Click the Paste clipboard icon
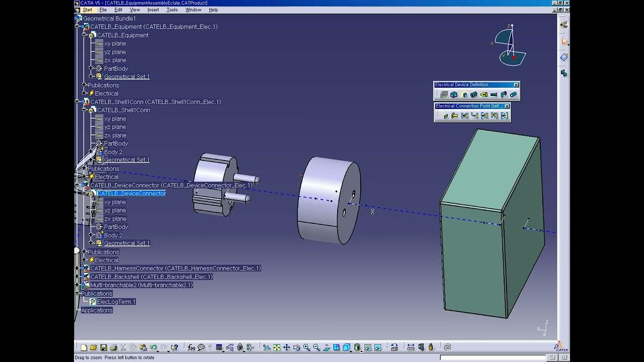The image size is (644, 362). tap(143, 347)
